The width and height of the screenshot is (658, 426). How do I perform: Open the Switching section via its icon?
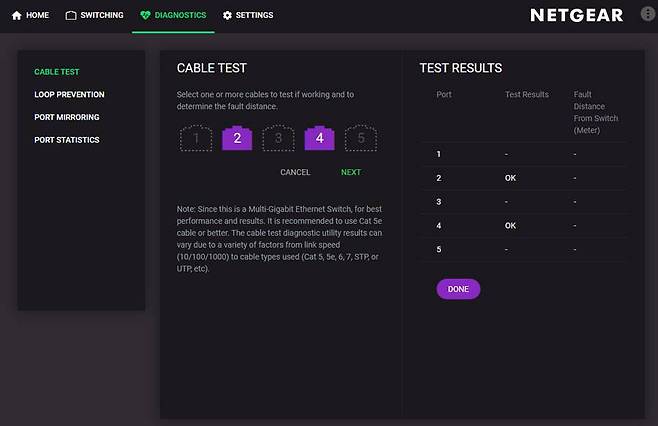coord(71,16)
